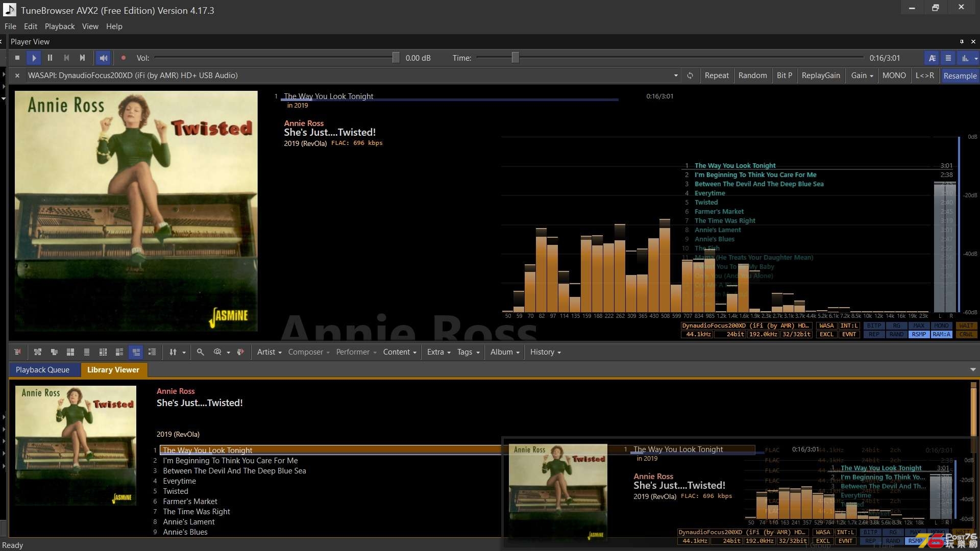Open the Tags dropdown
This screenshot has height=551, width=980.
tap(469, 352)
